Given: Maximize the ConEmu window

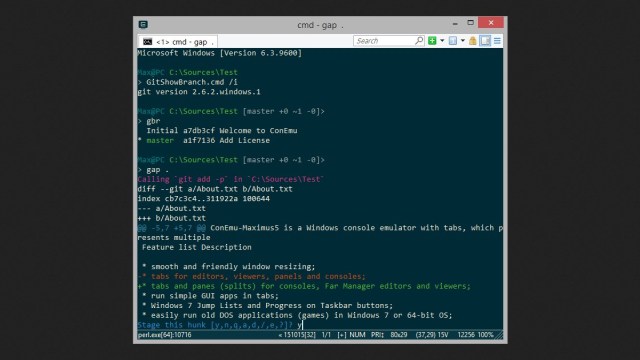Looking at the screenshot, I should click(x=471, y=23).
